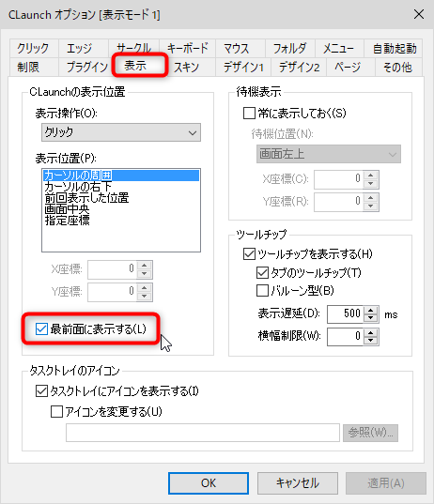Click down arrow of Y座標(R) spinner
Viewport: 434px width, 504px height.
click(x=371, y=206)
